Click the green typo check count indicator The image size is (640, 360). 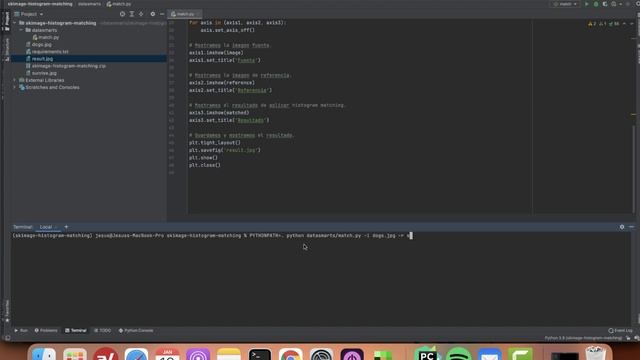point(614,24)
